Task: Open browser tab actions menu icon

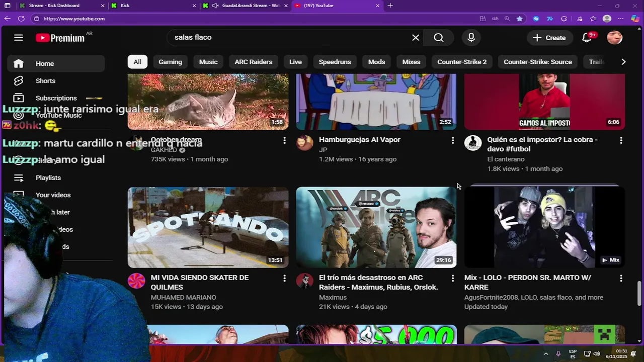Action: click(7, 6)
